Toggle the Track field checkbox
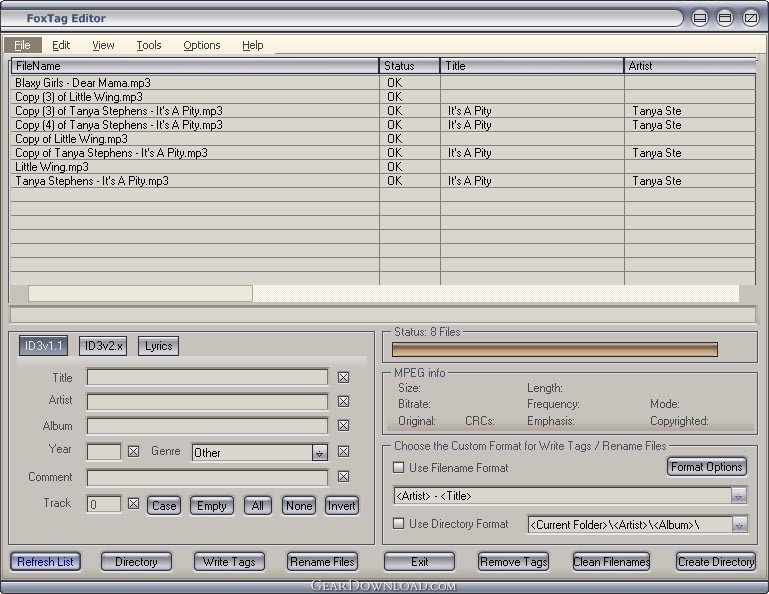The height and width of the screenshot is (594, 769). [133, 504]
